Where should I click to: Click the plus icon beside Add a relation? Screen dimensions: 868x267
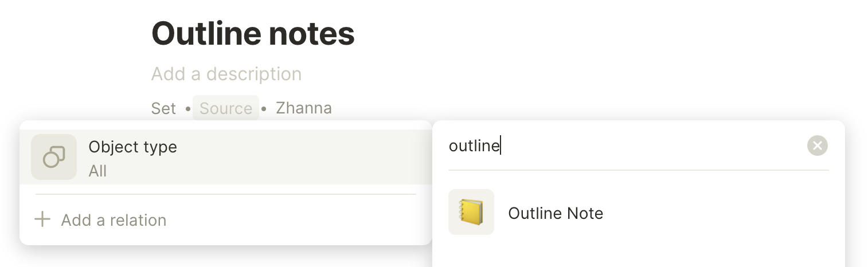point(42,219)
